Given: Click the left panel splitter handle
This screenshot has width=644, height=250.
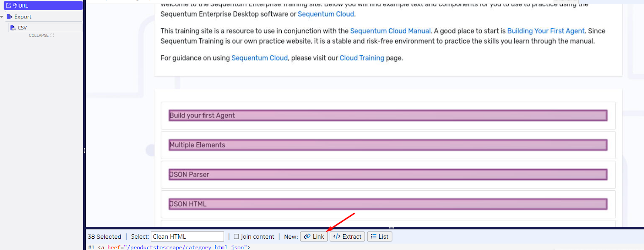Looking at the screenshot, I should 84,150.
